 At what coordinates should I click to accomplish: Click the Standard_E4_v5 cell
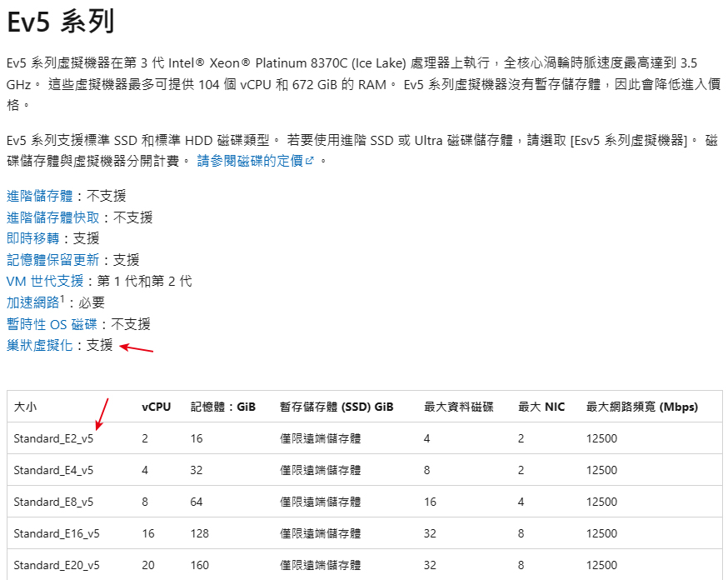(53, 470)
